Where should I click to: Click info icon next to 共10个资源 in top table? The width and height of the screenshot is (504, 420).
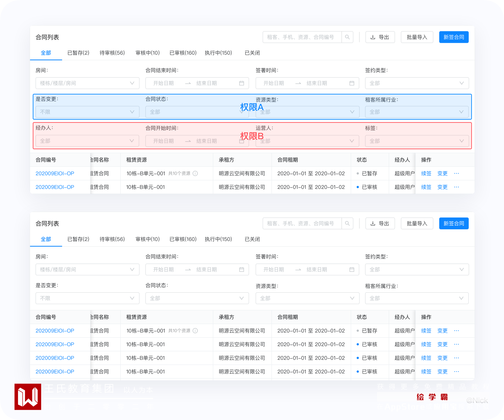(x=195, y=173)
